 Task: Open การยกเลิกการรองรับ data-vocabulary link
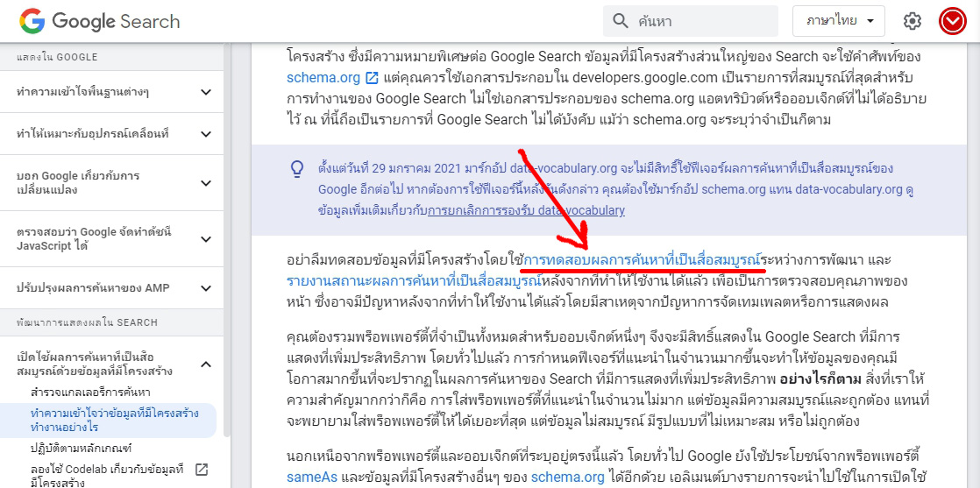pos(526,210)
